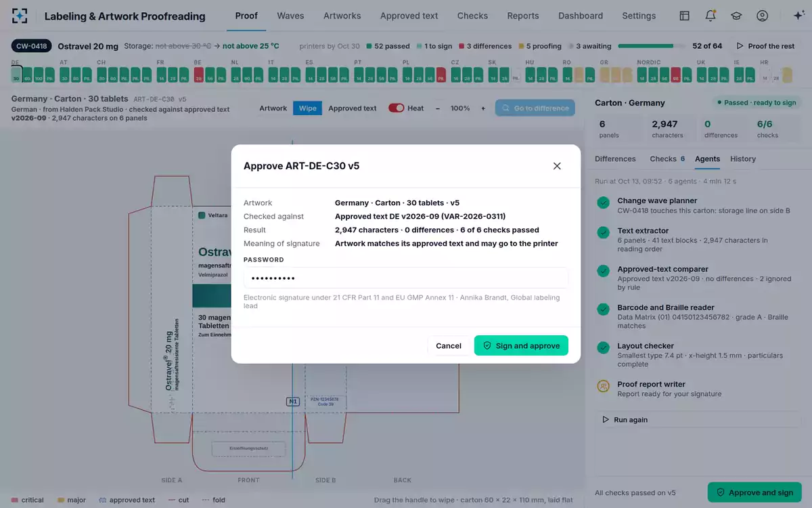Open the user account icon
The height and width of the screenshot is (508, 812).
(763, 16)
